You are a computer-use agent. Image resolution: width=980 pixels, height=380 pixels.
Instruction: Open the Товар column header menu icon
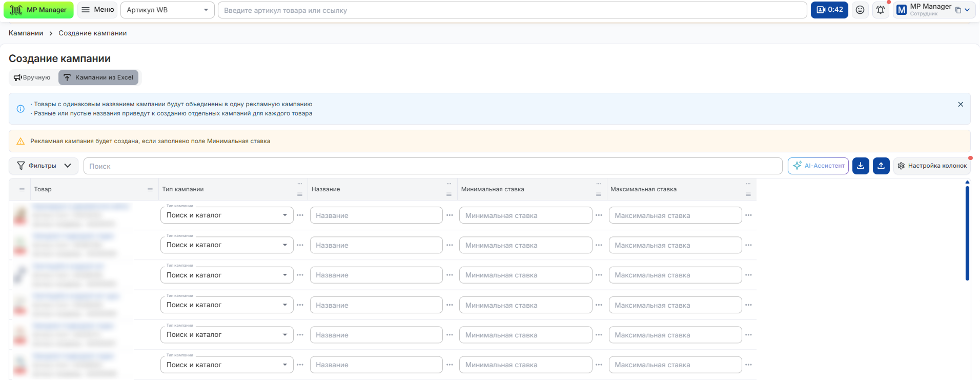click(150, 190)
